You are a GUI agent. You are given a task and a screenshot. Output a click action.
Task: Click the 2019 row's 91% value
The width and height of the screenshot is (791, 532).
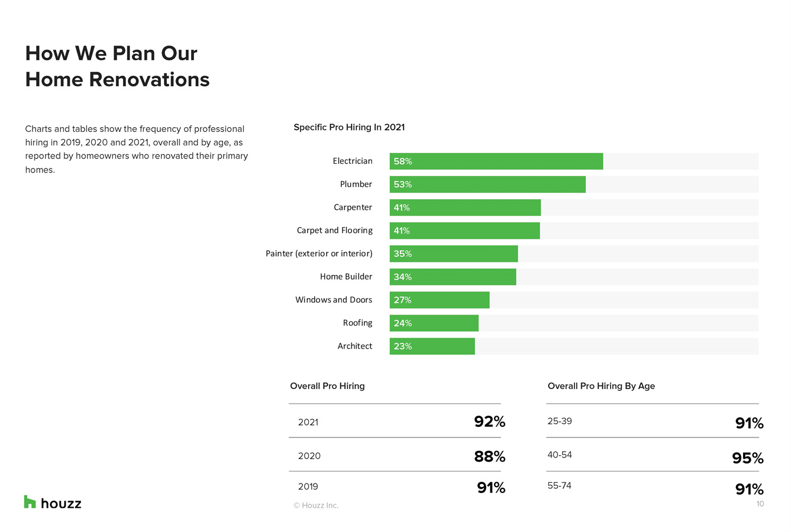point(491,488)
